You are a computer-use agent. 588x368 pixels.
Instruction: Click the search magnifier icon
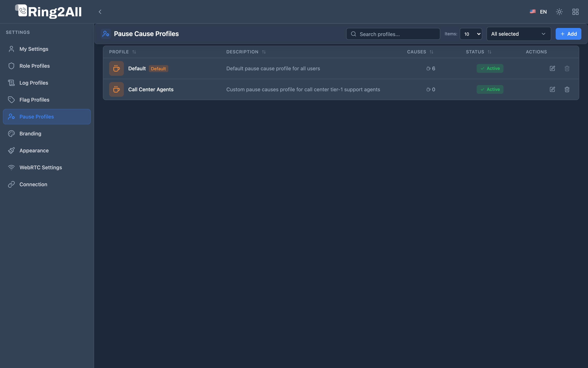(x=354, y=34)
